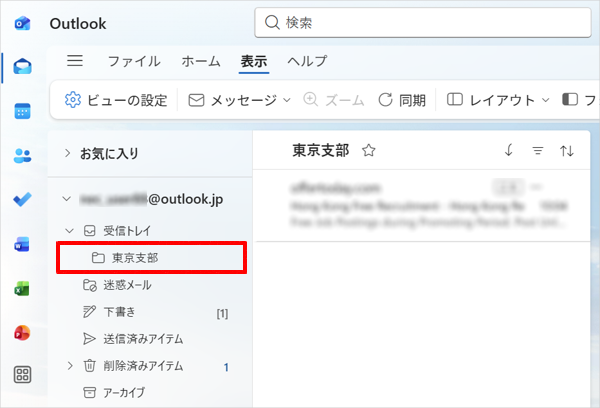Screen dimensions: 600x408
Task: Open the アーカイブ archive folder
Action: coord(114,392)
